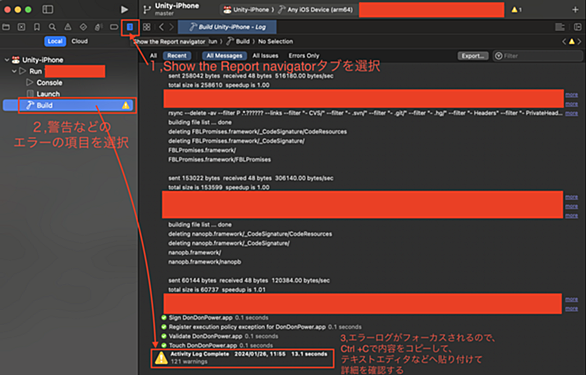Click the Run play button
Image resolution: width=586 pixels, height=375 pixels.
[124, 9]
